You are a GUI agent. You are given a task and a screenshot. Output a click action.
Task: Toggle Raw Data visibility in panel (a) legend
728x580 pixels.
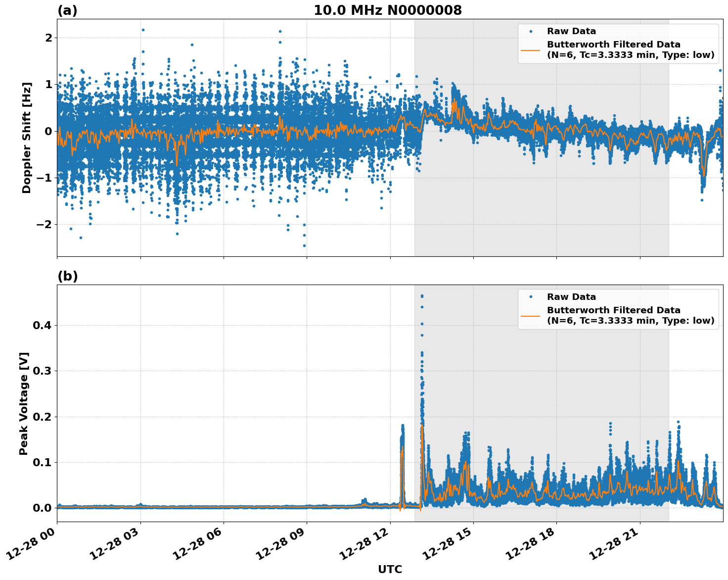[568, 31]
